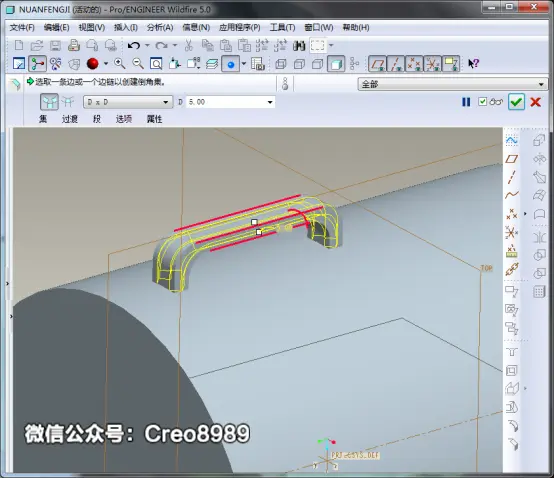Pause the feature with pause button
The height and width of the screenshot is (478, 554).
pyautogui.click(x=466, y=102)
